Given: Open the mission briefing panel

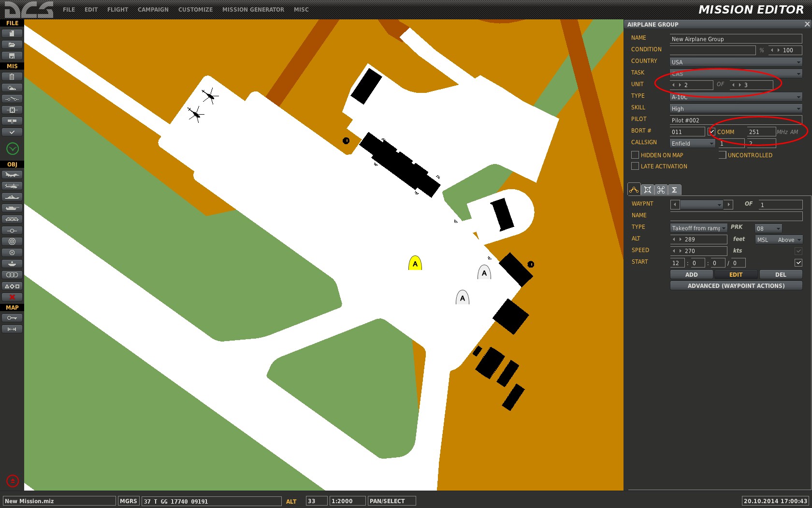Looking at the screenshot, I should coord(12,76).
